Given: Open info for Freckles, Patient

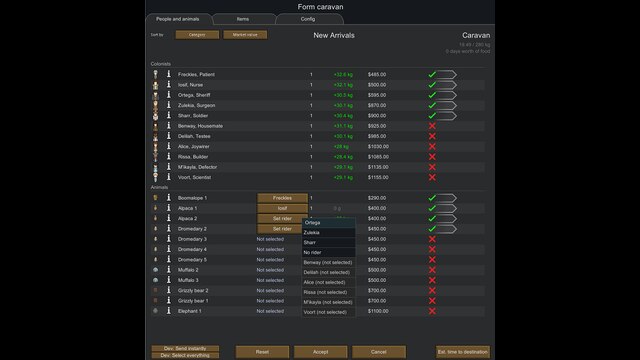Looking at the screenshot, I should (169, 74).
